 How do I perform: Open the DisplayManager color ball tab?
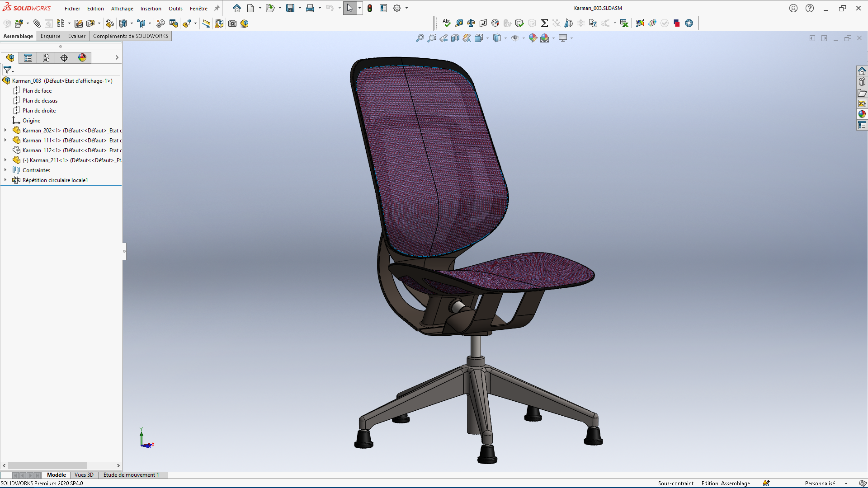pos(82,58)
